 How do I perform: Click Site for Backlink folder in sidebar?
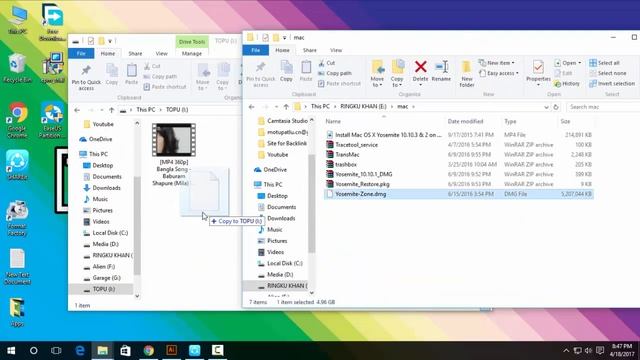point(282,144)
